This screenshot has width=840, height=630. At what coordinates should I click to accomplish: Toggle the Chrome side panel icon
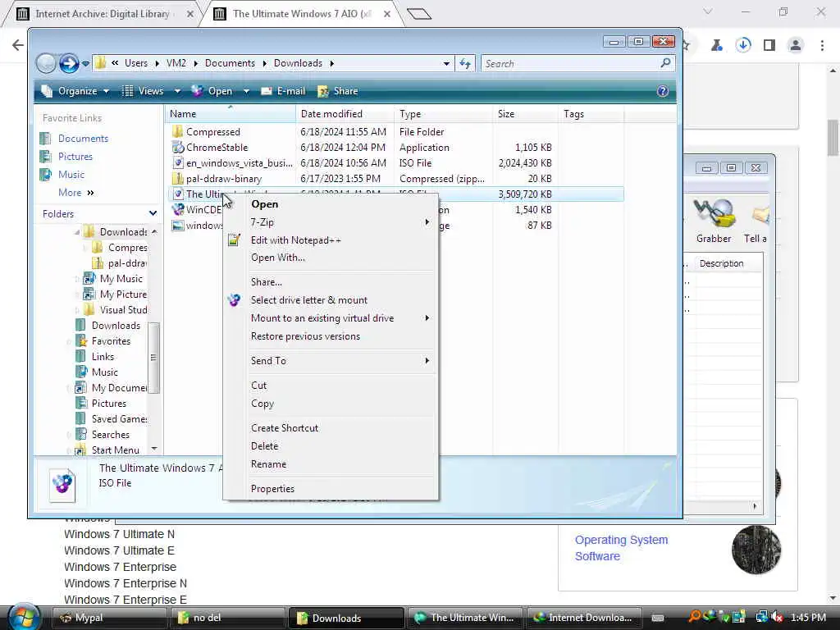click(x=769, y=45)
